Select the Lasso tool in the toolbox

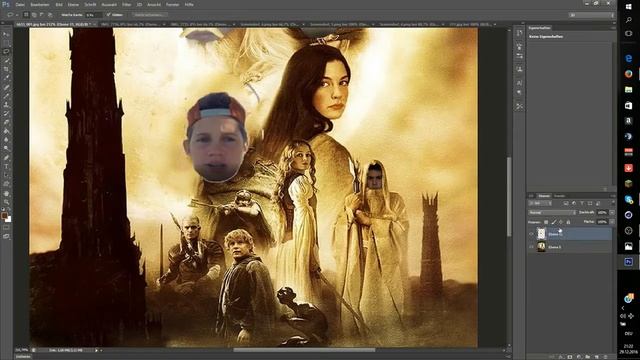pyautogui.click(x=6, y=52)
